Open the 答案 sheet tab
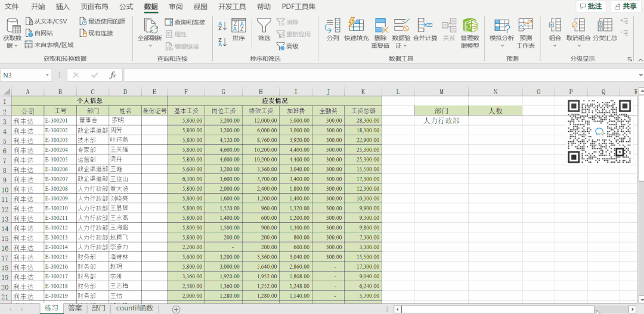The height and width of the screenshot is (314, 644). click(75, 308)
